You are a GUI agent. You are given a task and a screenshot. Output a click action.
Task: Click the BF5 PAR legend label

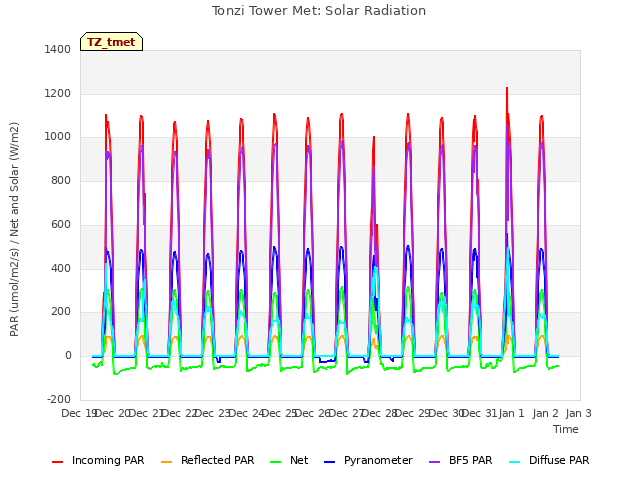click(x=471, y=460)
